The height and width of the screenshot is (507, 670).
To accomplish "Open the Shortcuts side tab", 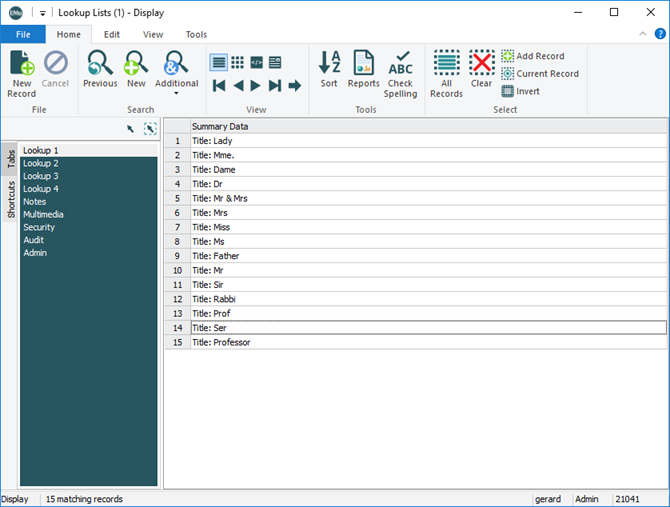I will (x=11, y=200).
